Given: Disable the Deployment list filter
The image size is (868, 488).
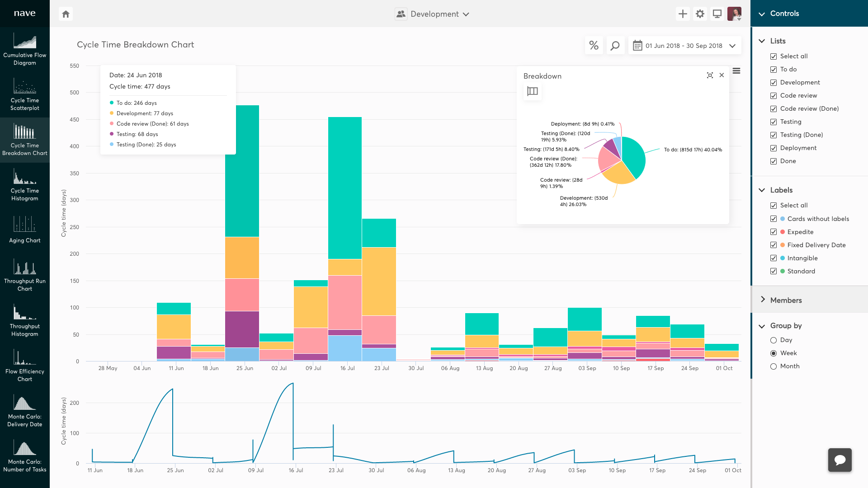Looking at the screenshot, I should click(x=774, y=148).
